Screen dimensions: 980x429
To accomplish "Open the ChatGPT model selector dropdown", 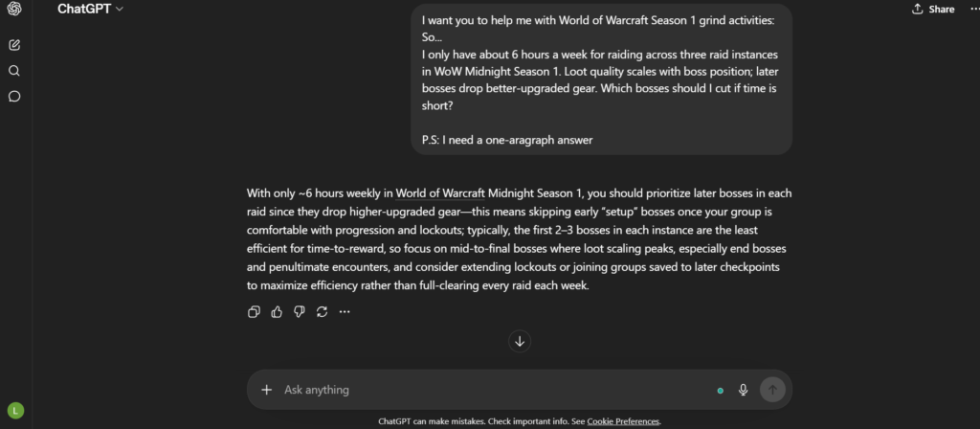I will (x=91, y=9).
